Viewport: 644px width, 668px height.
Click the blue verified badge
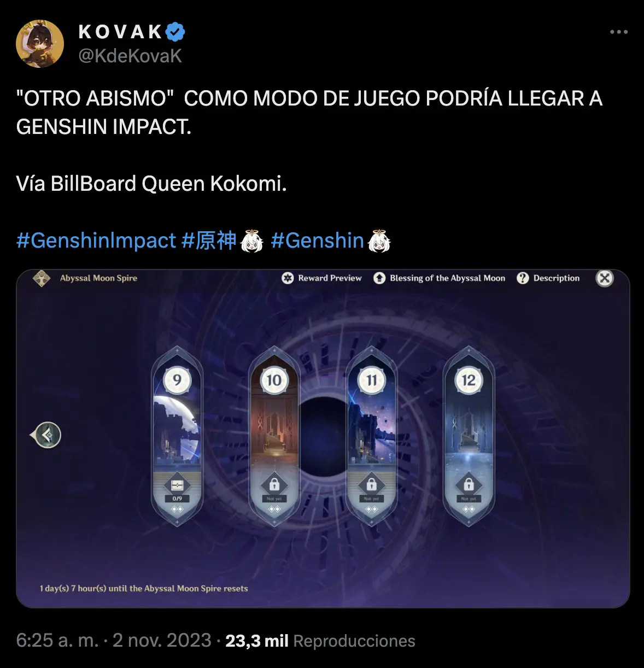(175, 32)
